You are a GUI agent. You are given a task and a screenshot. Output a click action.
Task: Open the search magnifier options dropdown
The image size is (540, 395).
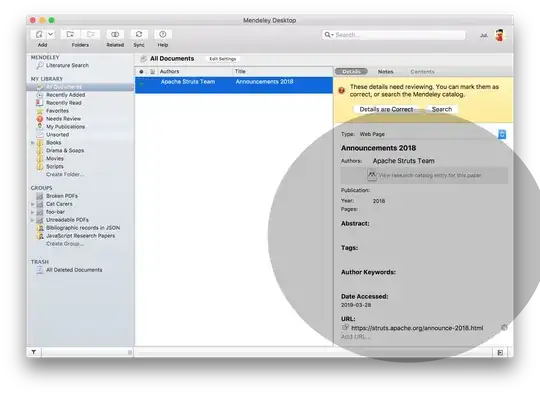[x=329, y=35]
